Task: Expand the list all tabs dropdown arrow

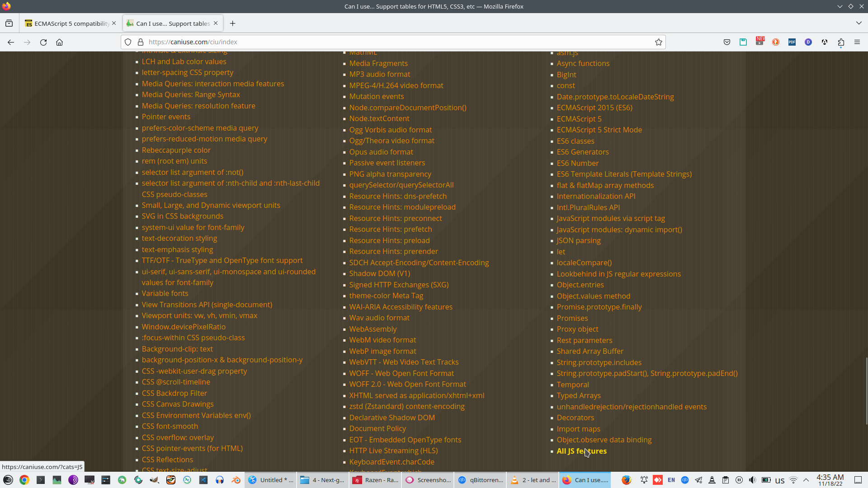Action: [x=859, y=23]
